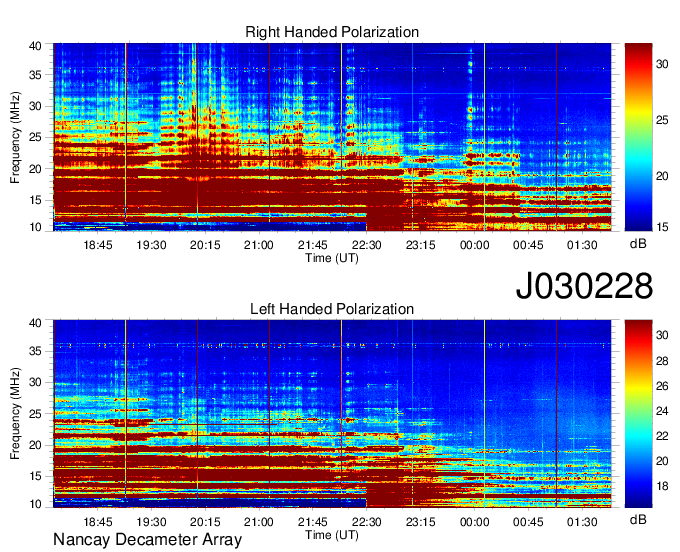680x552 pixels.
Task: Click the 28 dB label on bottom color bar
Action: [662, 361]
